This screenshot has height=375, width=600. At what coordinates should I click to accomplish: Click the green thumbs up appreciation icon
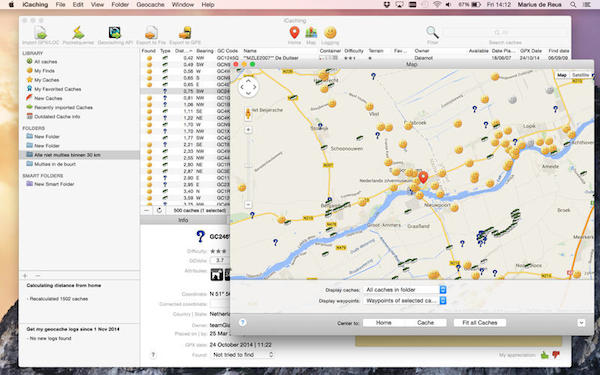545,355
